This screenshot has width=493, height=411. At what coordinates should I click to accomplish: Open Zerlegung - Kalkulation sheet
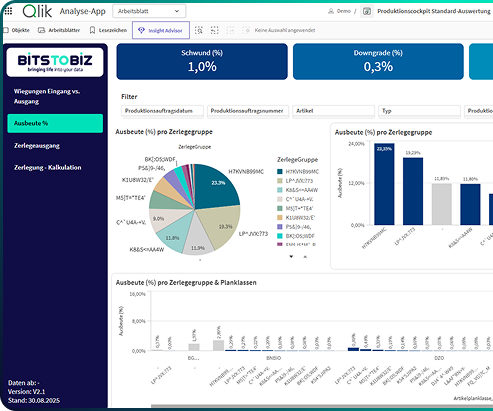pyautogui.click(x=48, y=167)
